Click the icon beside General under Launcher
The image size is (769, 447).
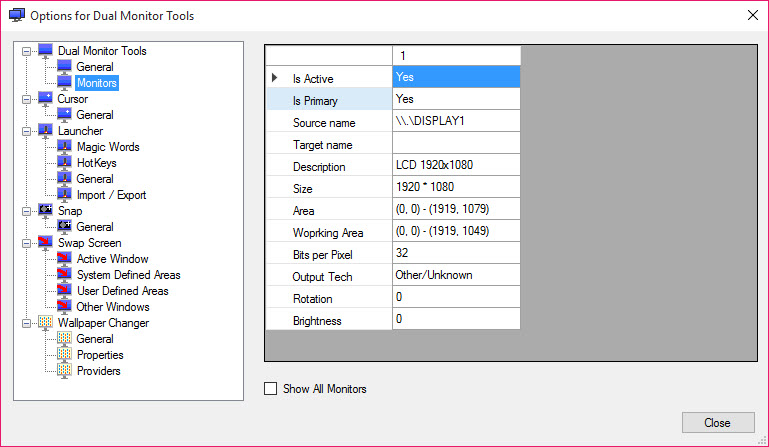tap(64, 179)
